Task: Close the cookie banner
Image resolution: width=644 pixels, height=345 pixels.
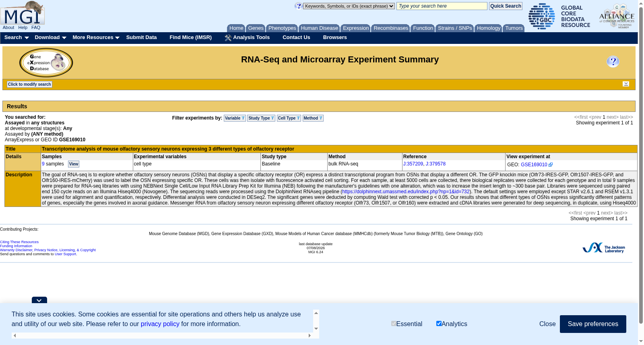Action: (x=547, y=324)
